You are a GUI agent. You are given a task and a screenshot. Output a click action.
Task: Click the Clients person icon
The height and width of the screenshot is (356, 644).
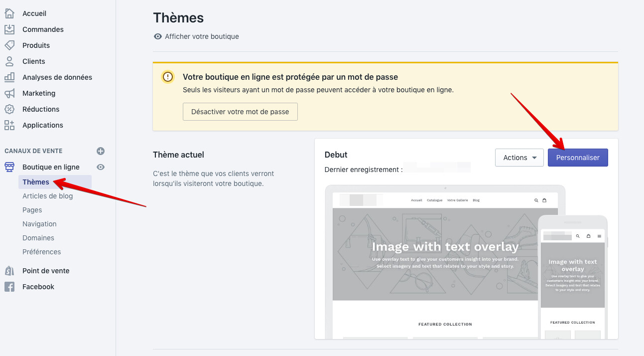pyautogui.click(x=9, y=61)
